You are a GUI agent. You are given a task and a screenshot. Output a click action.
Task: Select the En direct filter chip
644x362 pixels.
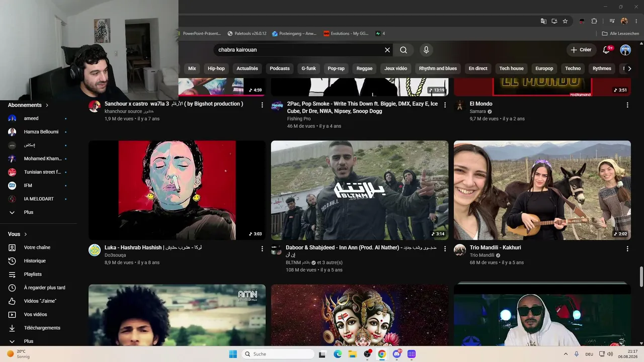pyautogui.click(x=478, y=68)
